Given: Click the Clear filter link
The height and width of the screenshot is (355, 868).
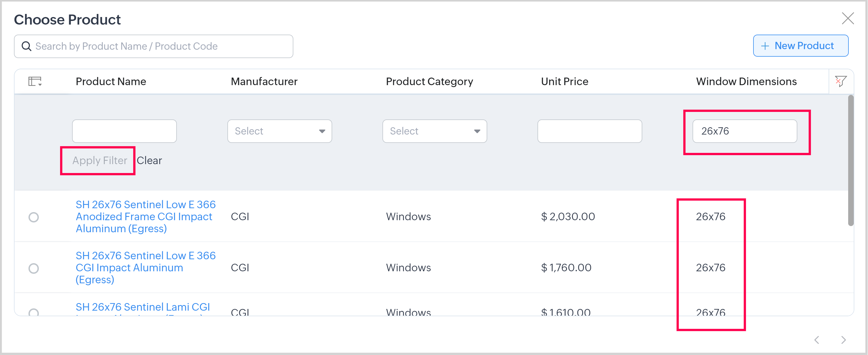Looking at the screenshot, I should click(x=149, y=160).
